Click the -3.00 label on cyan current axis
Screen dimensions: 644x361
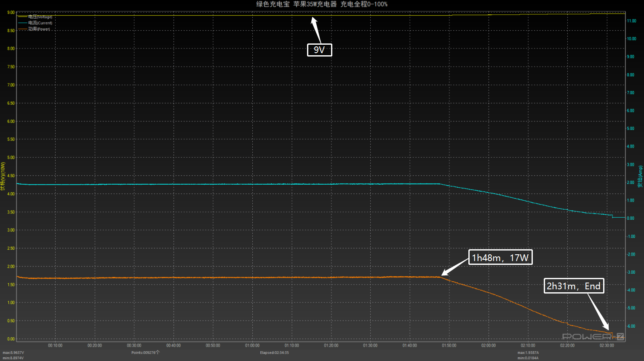(631, 272)
